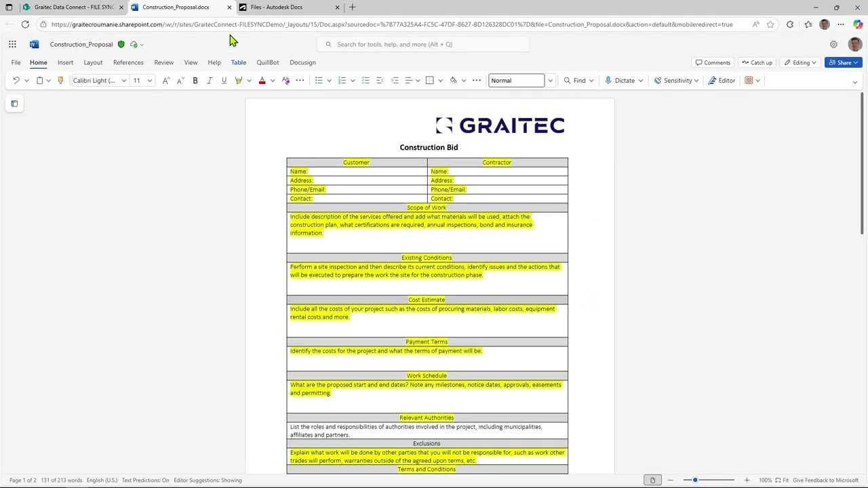Click the paragraph alignment icon
Viewport: 868px width, 488px height.
click(x=409, y=81)
